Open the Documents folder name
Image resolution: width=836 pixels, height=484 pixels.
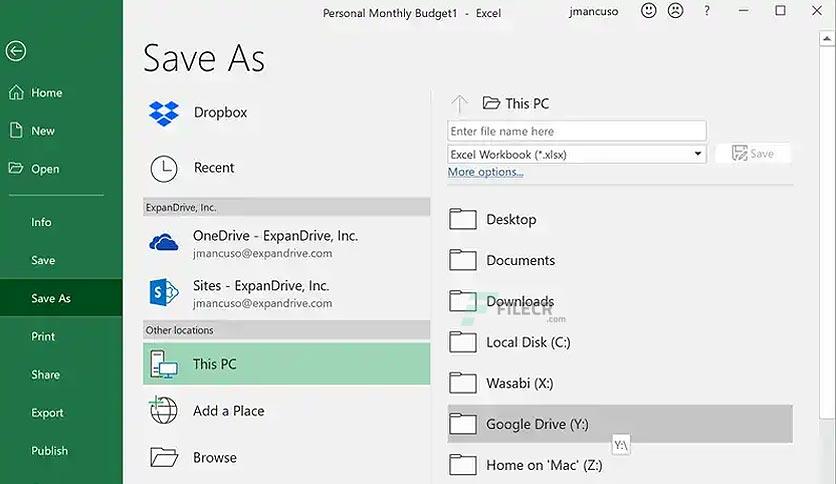520,260
